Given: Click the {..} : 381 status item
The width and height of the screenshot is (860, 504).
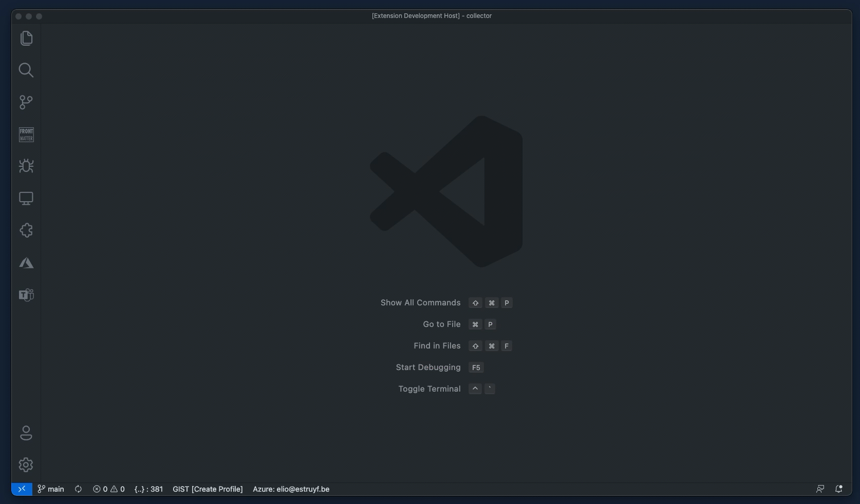Looking at the screenshot, I should tap(148, 489).
